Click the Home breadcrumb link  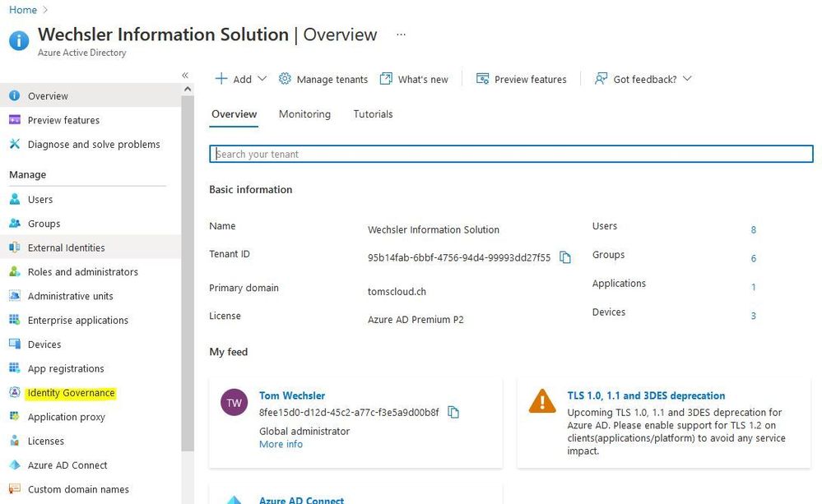(23, 10)
